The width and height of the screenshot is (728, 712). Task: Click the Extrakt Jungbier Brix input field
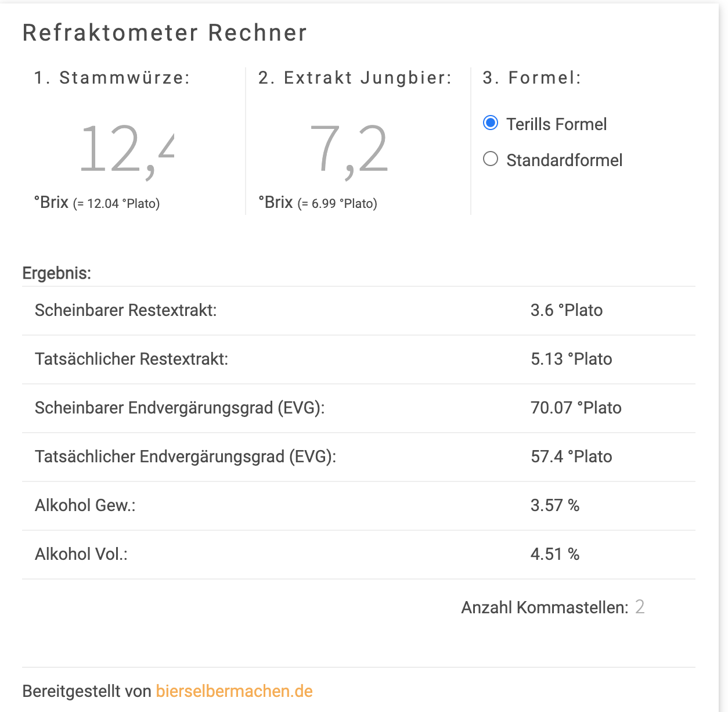[349, 150]
